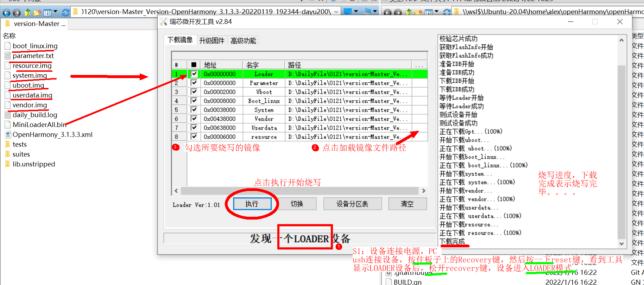This screenshot has width=644, height=285.
Task: Uncheck the Parameter row checkbox
Action: click(x=194, y=83)
